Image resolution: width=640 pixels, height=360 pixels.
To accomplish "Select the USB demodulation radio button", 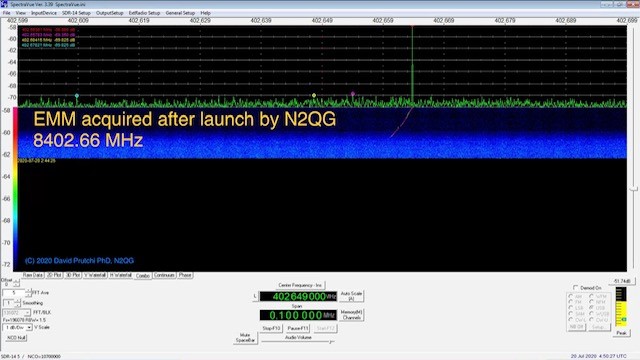I will click(591, 308).
